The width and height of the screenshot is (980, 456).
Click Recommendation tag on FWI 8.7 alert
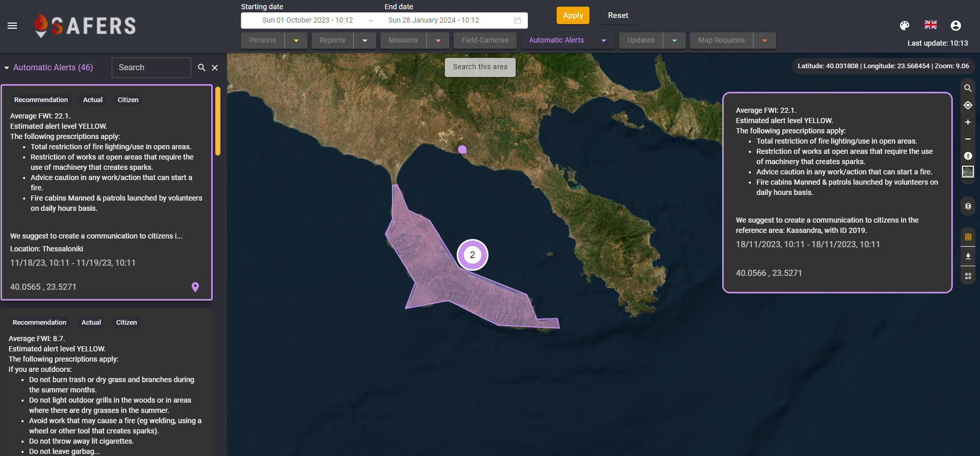point(39,323)
